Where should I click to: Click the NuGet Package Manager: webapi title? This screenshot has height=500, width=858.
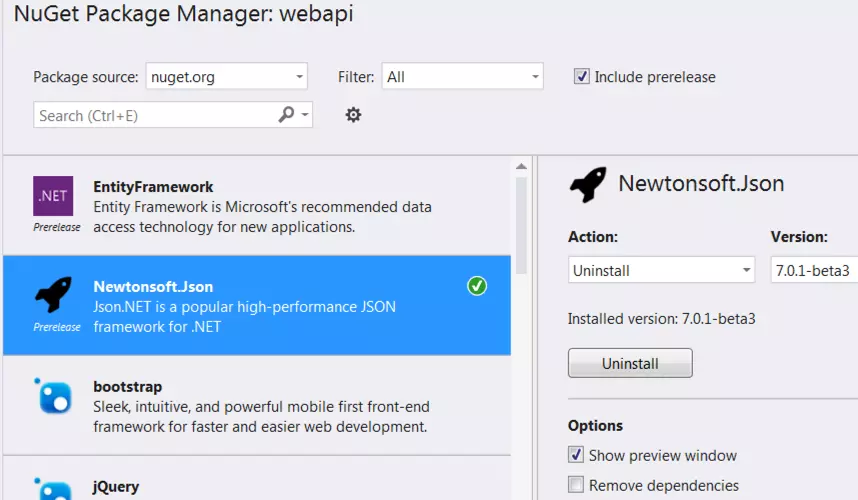183,13
